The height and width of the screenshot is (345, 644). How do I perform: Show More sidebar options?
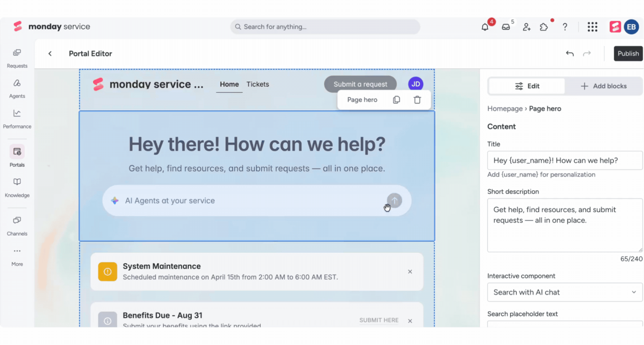coord(17,257)
